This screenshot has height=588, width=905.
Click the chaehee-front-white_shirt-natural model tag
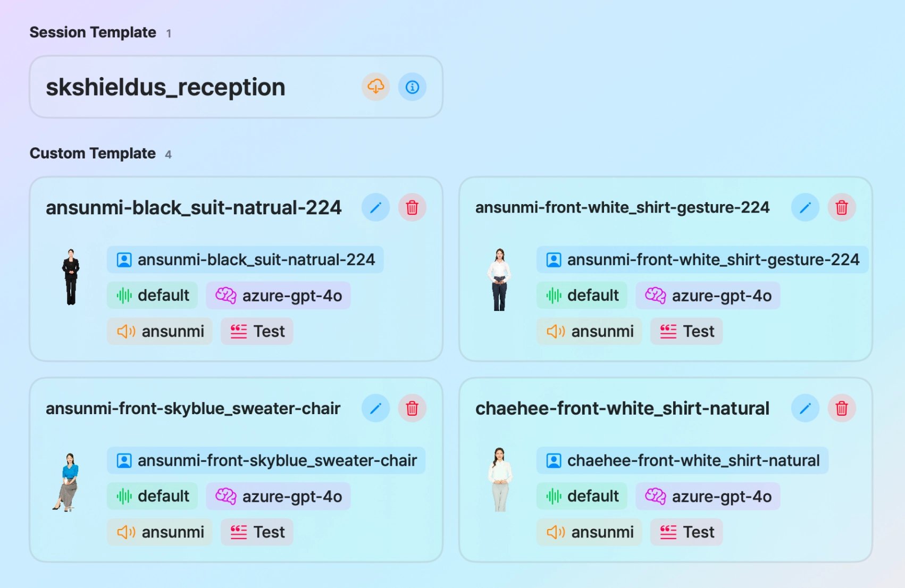coord(682,460)
